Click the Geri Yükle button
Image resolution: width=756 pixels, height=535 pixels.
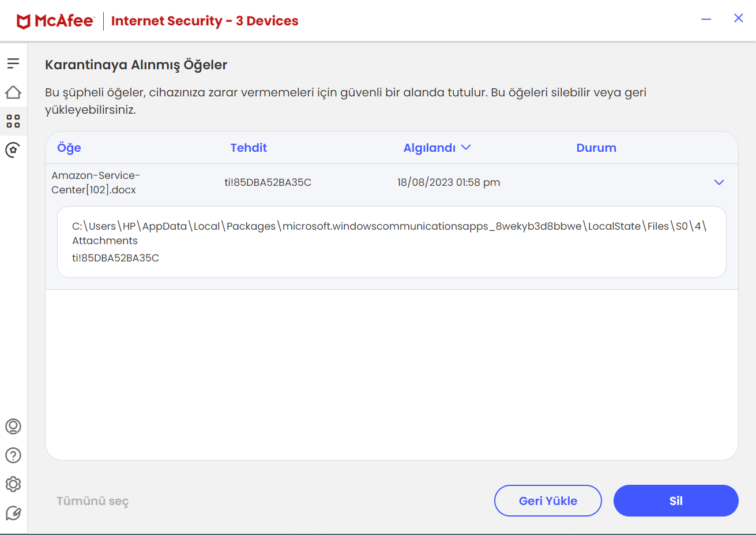(x=548, y=501)
